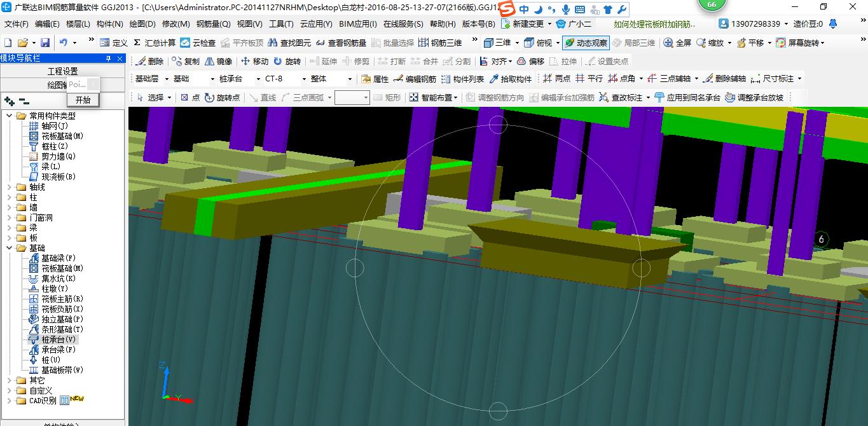868x426 pixels.
Task: Click the Sogou input method microphone icon
Action: click(566, 10)
